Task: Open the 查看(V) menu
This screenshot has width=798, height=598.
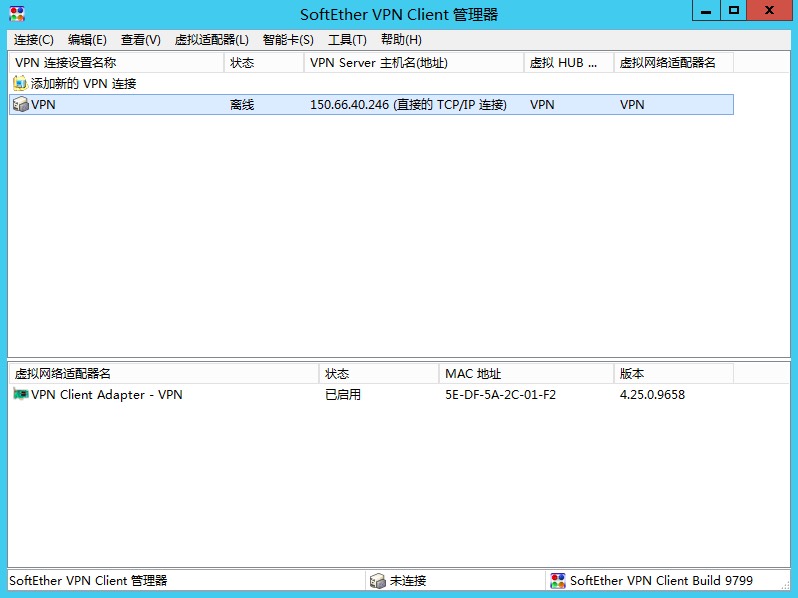Action: (x=141, y=40)
